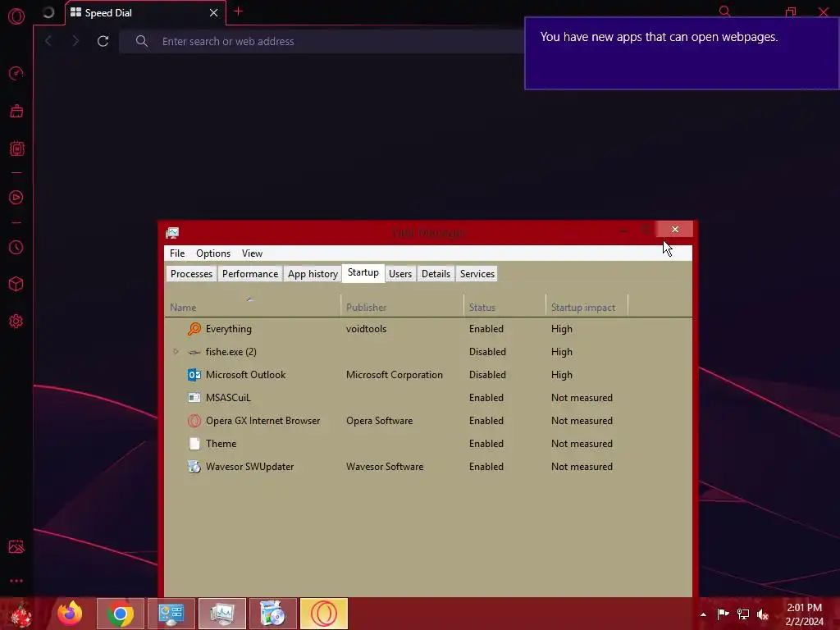The image size is (840, 630).
Task: Open the installer disc icon on the taskbar
Action: coord(272,614)
